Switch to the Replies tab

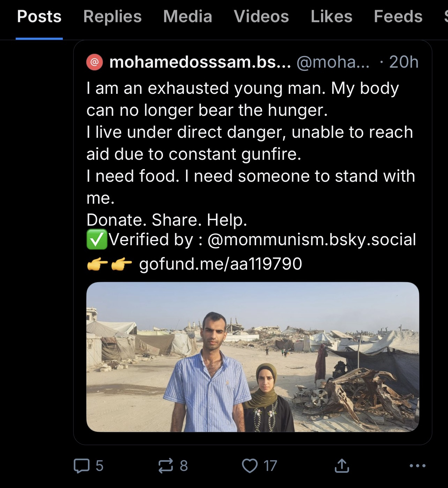(112, 16)
